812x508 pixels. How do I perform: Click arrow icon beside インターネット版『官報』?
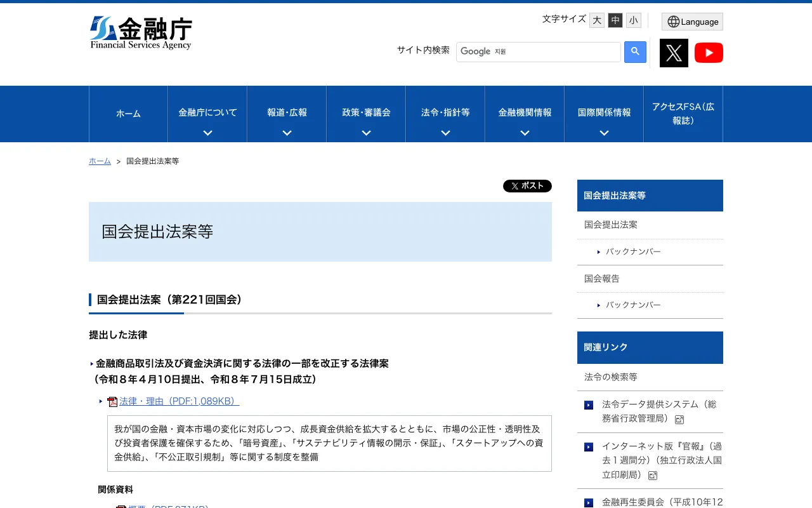click(x=589, y=447)
